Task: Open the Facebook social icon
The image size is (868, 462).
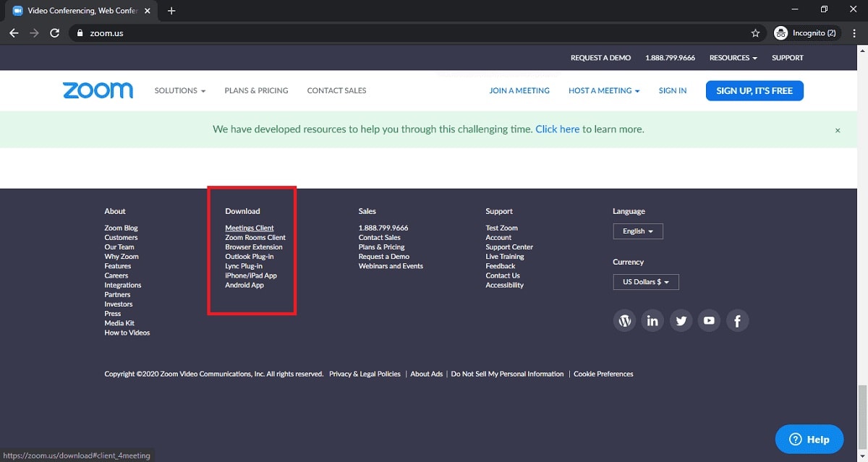Action: click(x=737, y=320)
